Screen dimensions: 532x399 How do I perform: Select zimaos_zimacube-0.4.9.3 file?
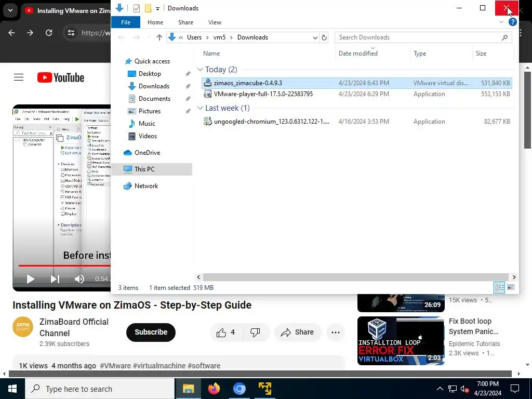[x=356, y=83]
